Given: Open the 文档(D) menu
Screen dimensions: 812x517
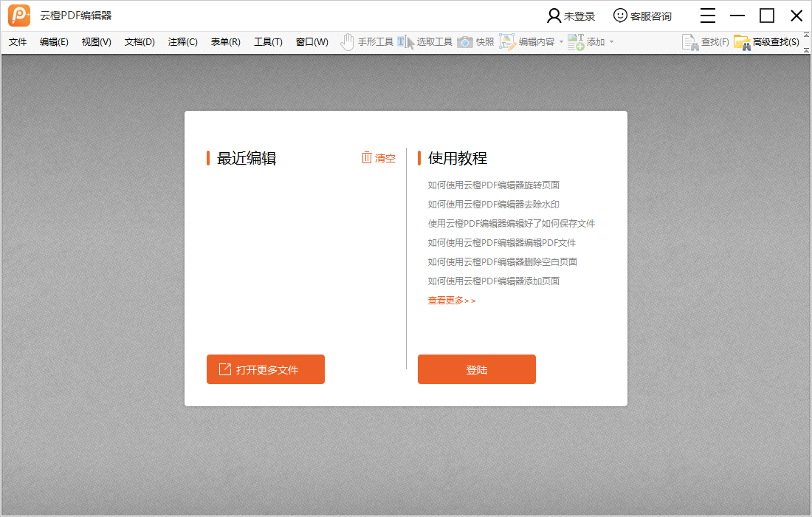Looking at the screenshot, I should coord(140,42).
